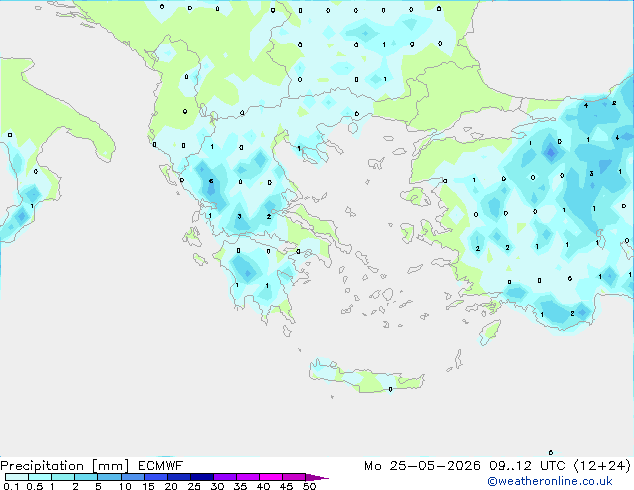Viewport: 634px width, 490px height.
Task: Select the 25–30 mm dark navy swatch
Action: click(202, 477)
